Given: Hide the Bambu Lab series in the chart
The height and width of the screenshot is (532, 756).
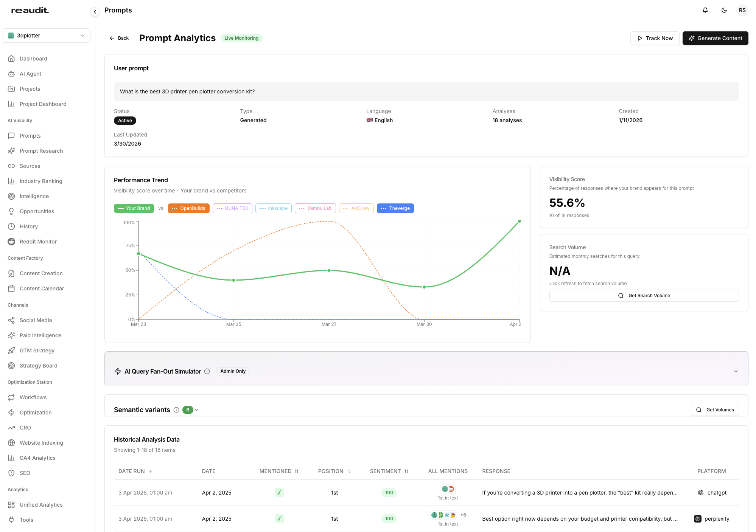Looking at the screenshot, I should point(315,208).
